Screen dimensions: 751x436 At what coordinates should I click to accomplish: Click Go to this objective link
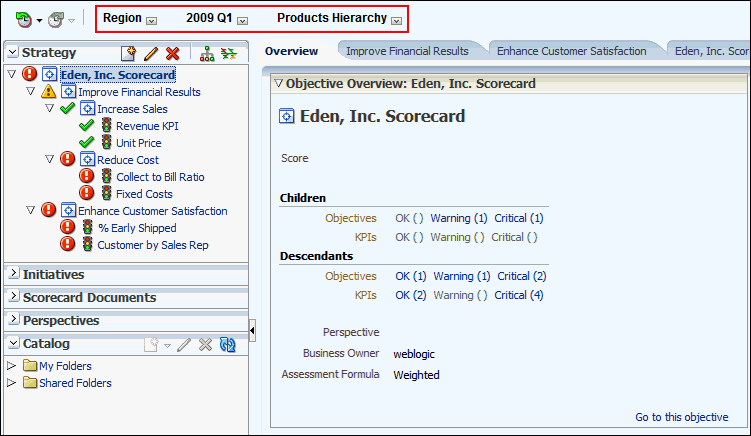[682, 417]
